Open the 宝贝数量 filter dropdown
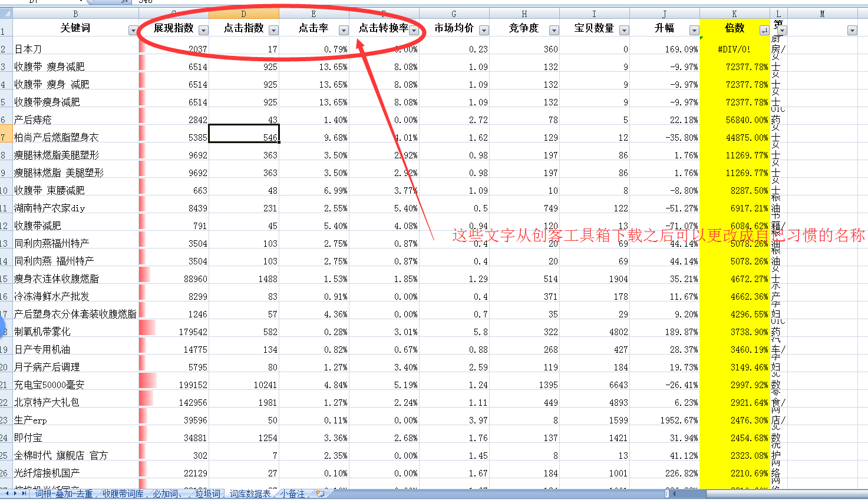The height and width of the screenshot is (500, 868). 624,31
